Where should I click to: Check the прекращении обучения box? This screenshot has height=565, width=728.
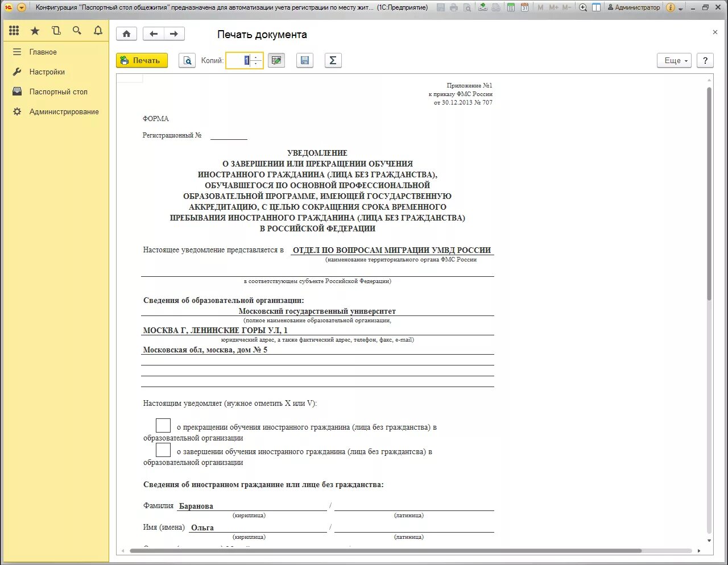(x=163, y=425)
